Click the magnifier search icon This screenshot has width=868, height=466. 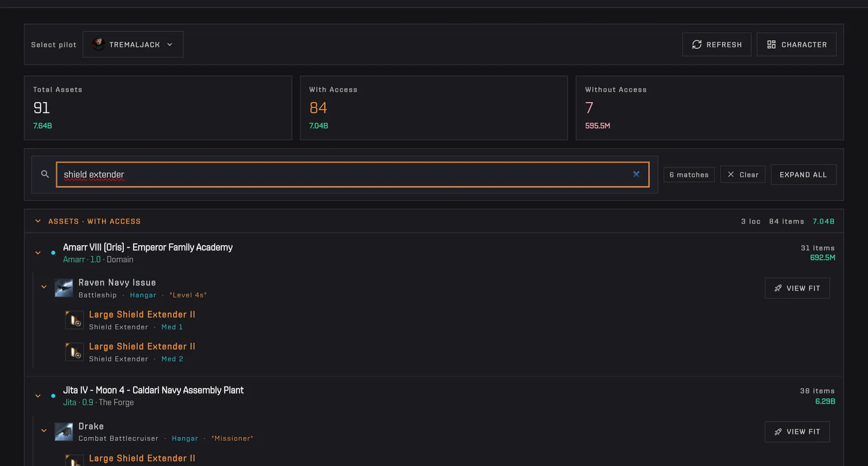tap(45, 174)
